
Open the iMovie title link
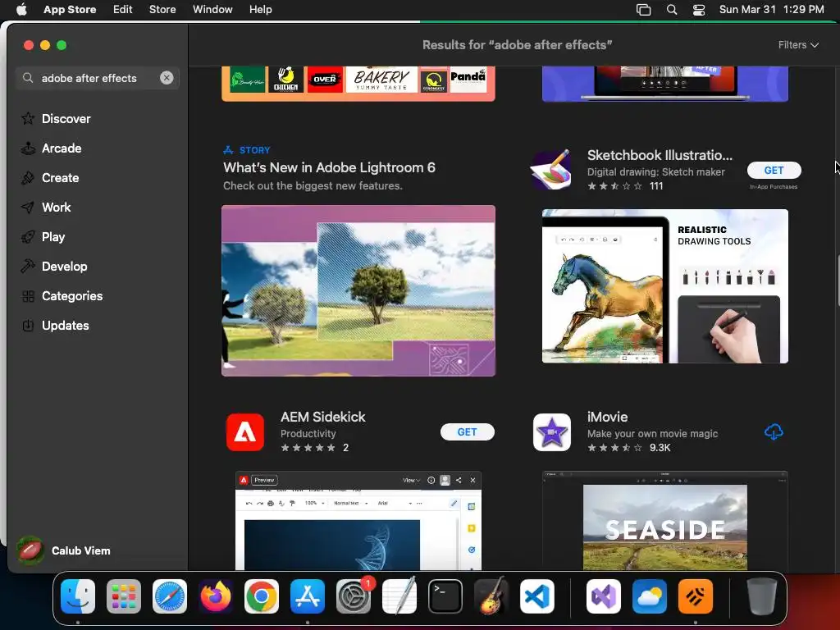tap(607, 417)
